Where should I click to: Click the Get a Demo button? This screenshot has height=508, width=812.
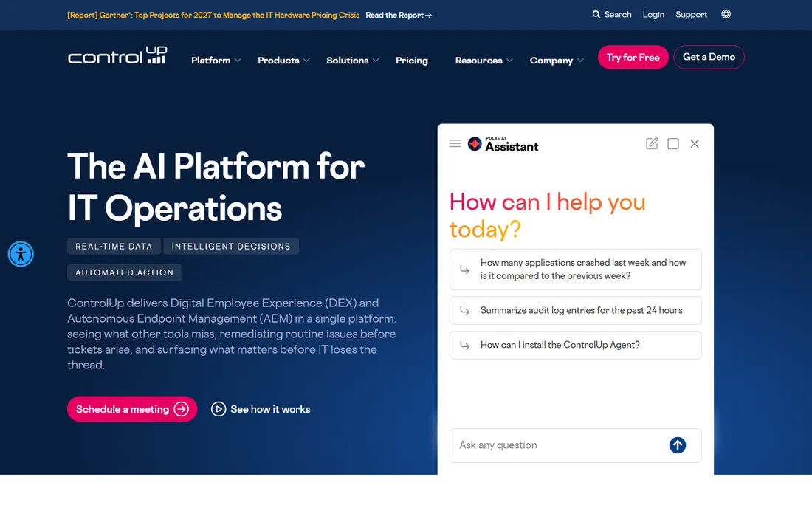click(709, 57)
